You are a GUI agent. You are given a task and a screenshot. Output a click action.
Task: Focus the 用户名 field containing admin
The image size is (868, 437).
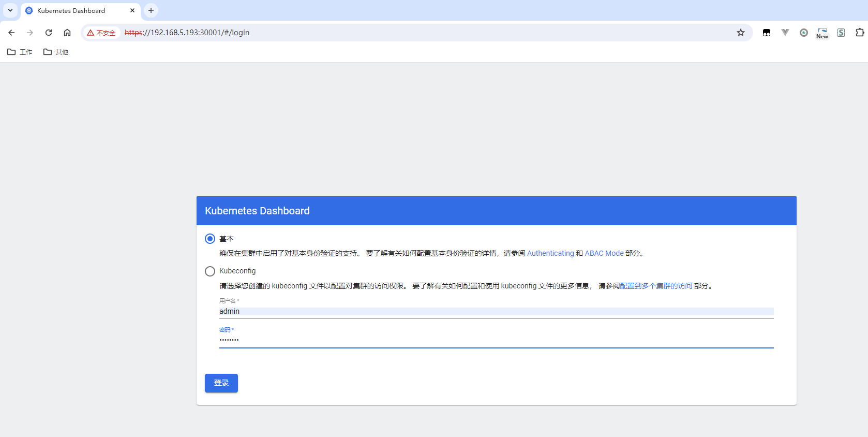tap(497, 311)
